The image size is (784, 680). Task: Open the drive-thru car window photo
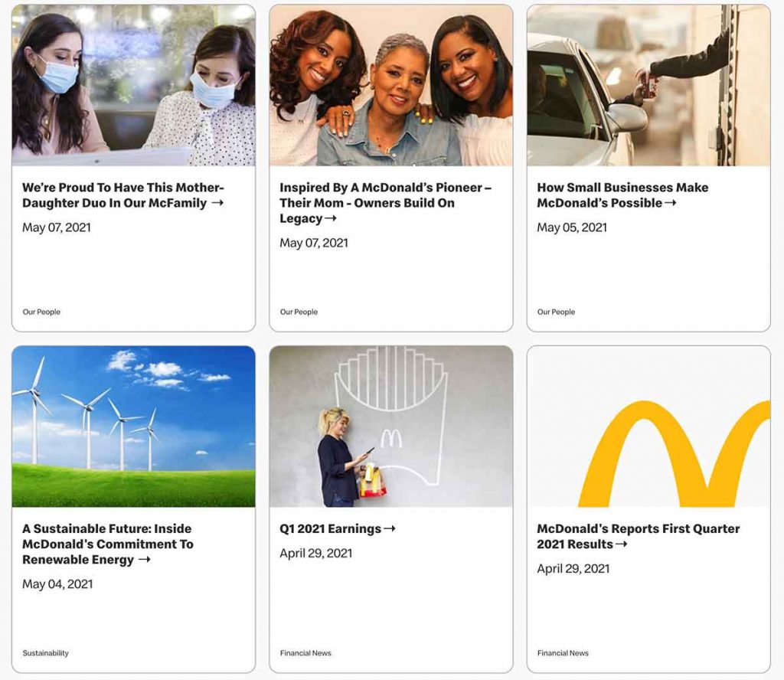[648, 86]
